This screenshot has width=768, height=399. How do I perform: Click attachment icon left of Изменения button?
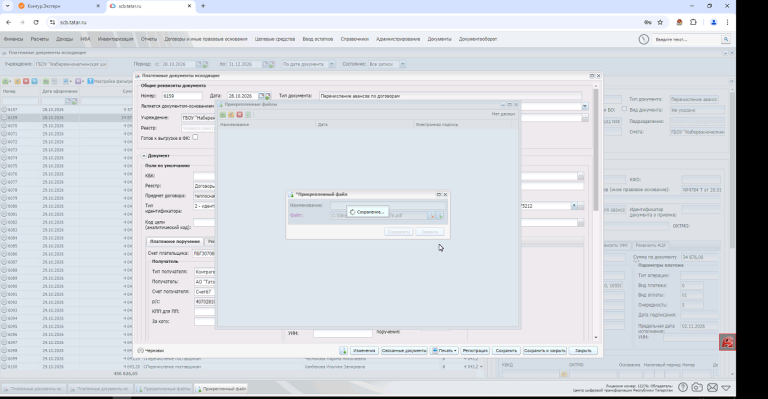click(x=343, y=351)
